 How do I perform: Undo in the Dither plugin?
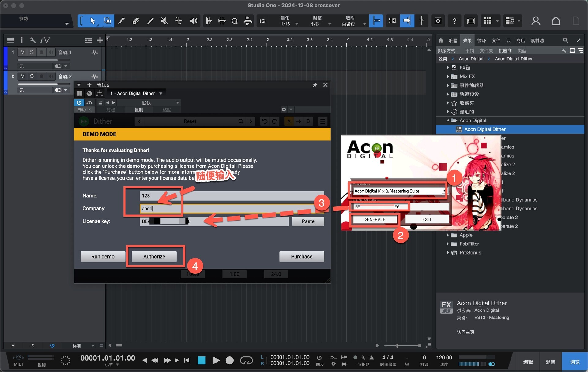coord(265,121)
